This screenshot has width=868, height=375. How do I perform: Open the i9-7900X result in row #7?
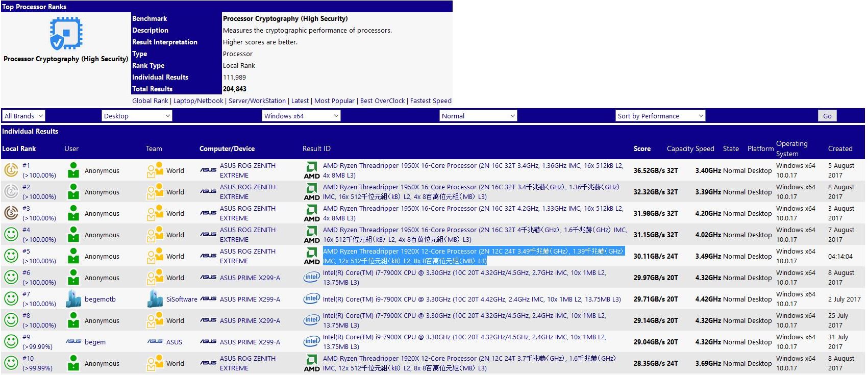(x=472, y=299)
